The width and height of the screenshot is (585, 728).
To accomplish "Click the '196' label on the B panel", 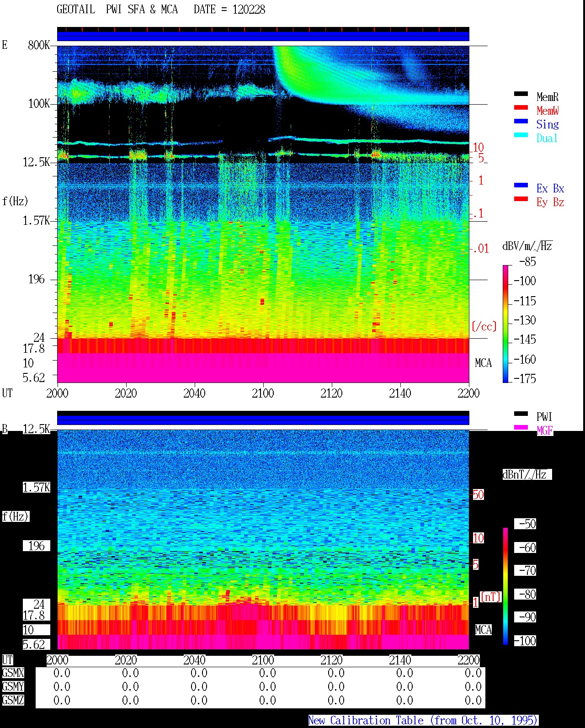I will [37, 546].
